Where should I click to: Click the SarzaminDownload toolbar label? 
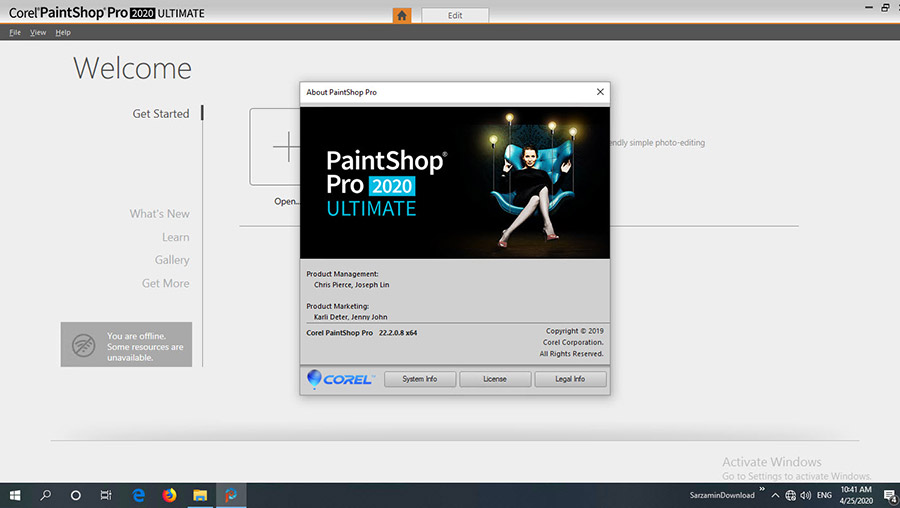722,495
